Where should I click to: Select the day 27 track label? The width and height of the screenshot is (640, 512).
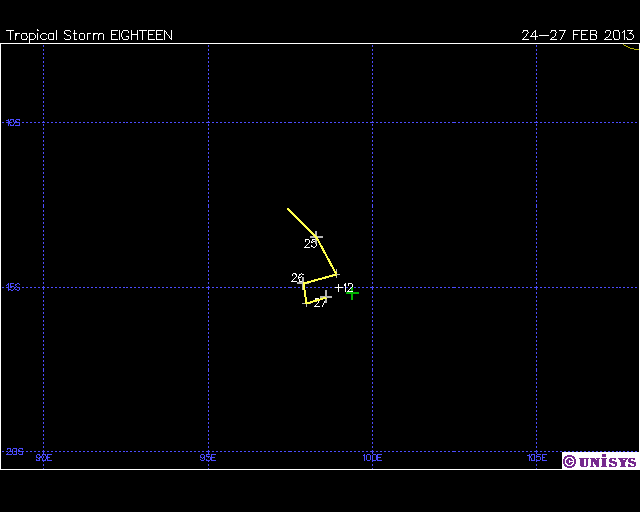[x=319, y=304]
